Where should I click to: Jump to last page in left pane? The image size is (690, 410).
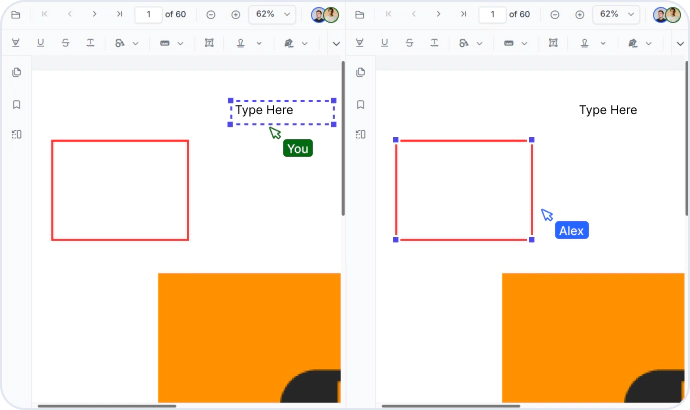pyautogui.click(x=119, y=14)
